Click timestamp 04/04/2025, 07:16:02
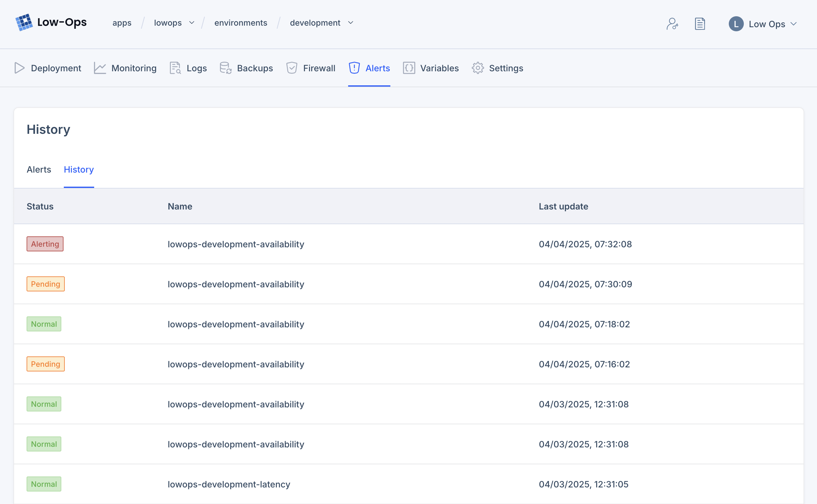 coord(584,364)
